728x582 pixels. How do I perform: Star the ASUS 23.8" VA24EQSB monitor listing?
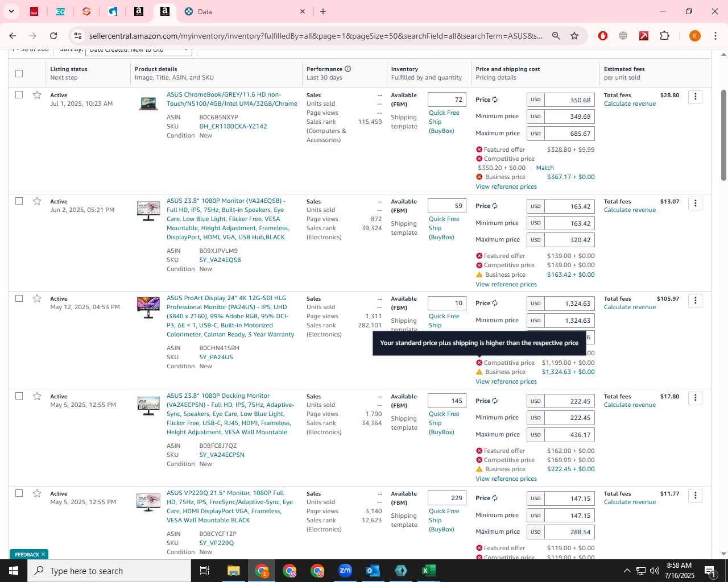coord(37,201)
